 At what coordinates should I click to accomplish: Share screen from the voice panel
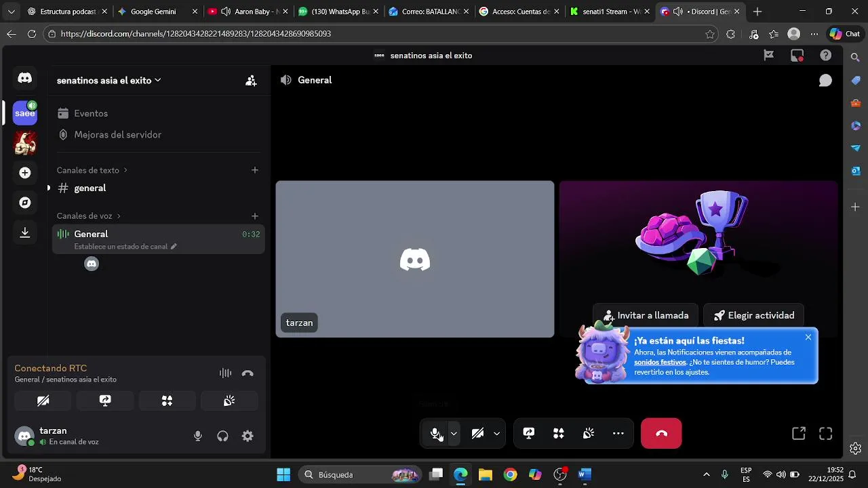pos(105,401)
